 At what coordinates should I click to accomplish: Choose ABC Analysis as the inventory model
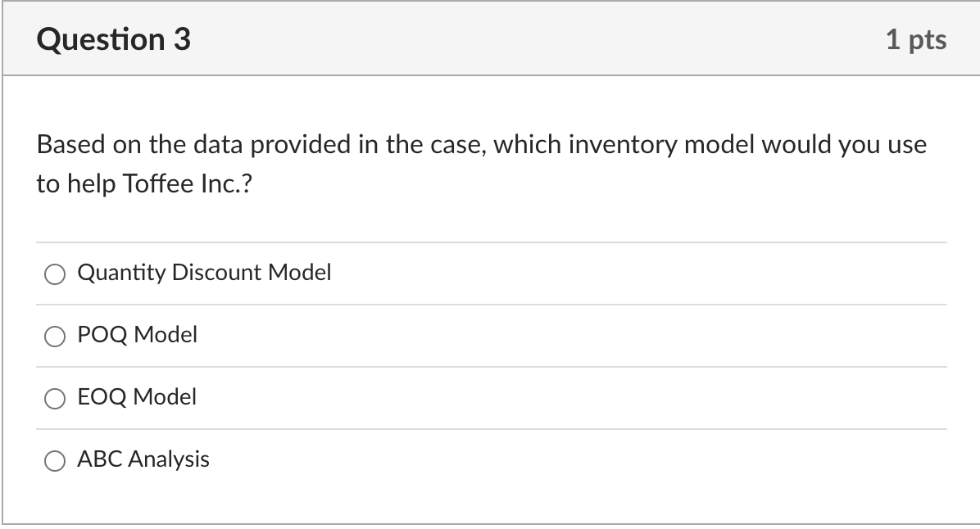click(55, 460)
